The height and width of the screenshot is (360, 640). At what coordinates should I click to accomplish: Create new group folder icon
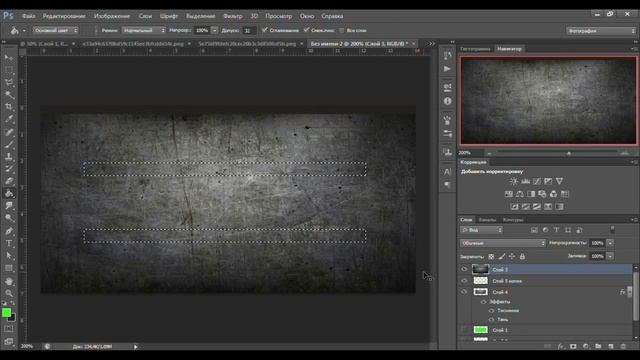pyautogui.click(x=598, y=346)
